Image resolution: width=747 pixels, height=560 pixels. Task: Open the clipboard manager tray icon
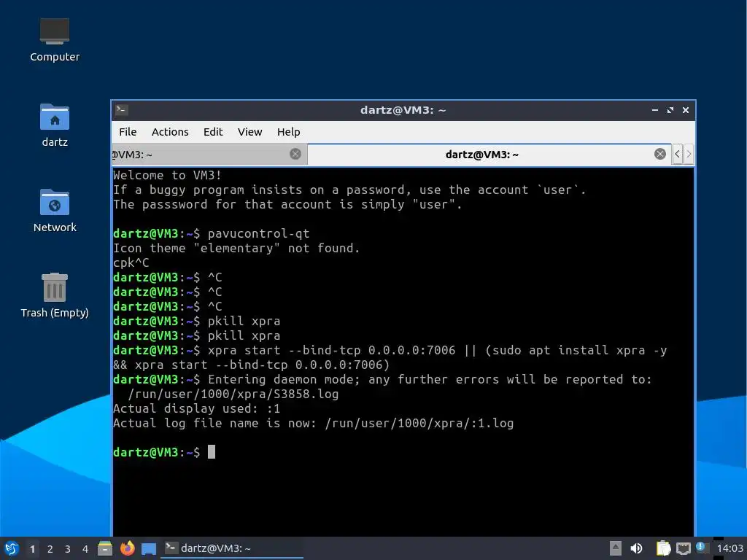click(x=663, y=548)
